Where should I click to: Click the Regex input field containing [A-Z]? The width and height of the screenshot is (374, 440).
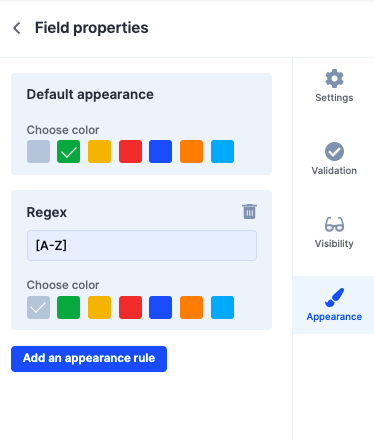point(142,246)
